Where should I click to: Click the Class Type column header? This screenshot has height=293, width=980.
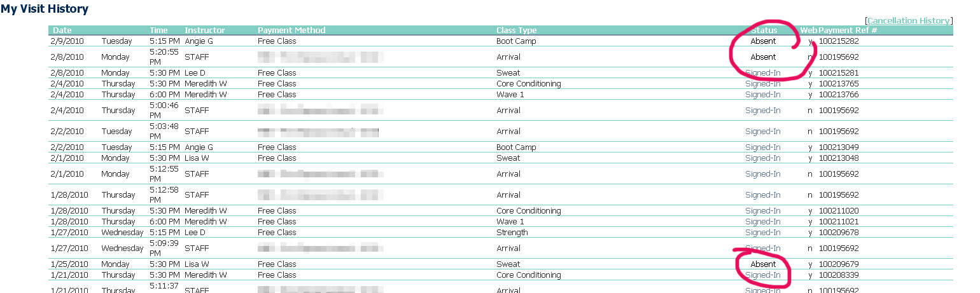coord(517,31)
